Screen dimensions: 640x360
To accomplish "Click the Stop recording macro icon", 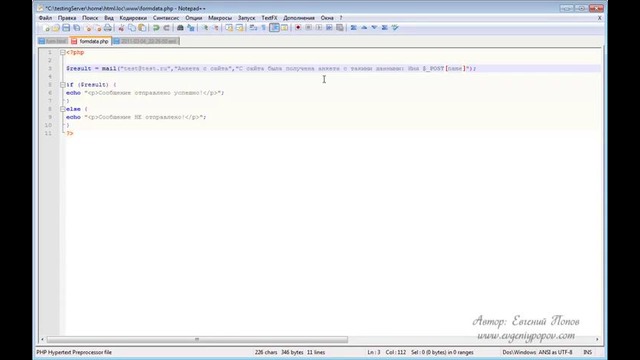I will [x=308, y=28].
